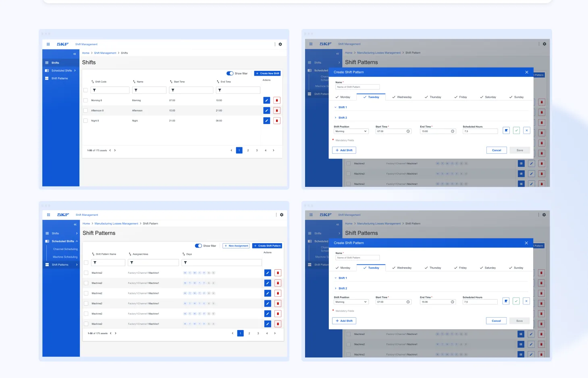The image size is (588, 378).
Task: Open the End Time clock picker in the upper dialog
Action: point(453,131)
